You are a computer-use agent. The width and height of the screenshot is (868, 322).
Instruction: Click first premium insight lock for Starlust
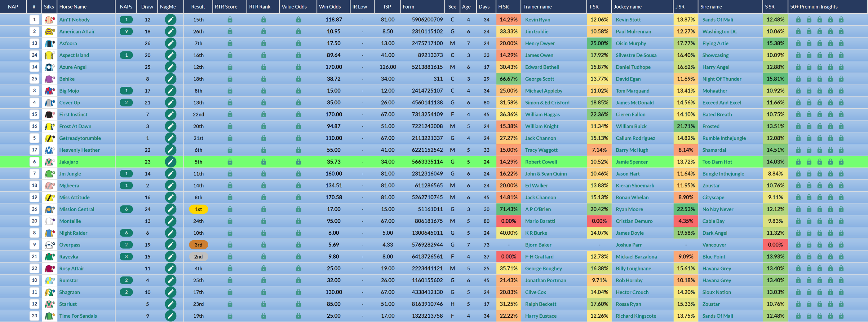click(x=798, y=304)
